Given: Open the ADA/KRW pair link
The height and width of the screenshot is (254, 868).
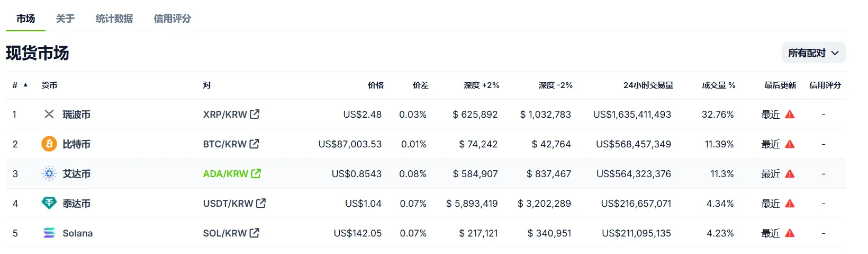Looking at the screenshot, I should click(x=225, y=173).
